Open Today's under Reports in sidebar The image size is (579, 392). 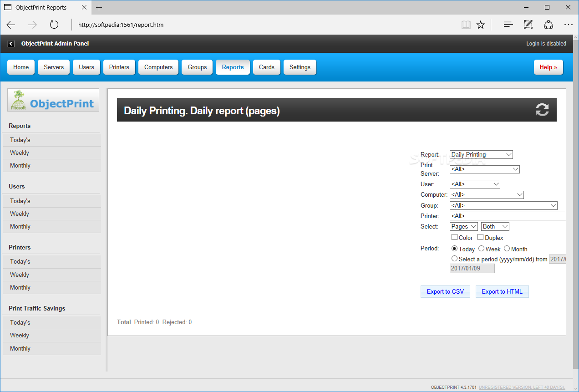click(52, 140)
